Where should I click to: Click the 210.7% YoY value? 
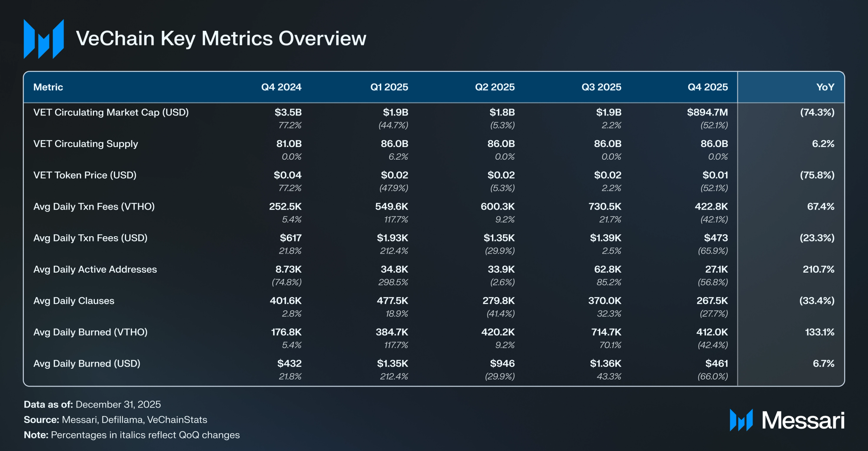818,269
